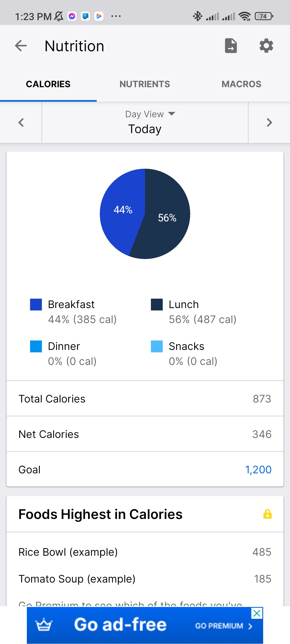Tap the back arrow next to Nutrition
This screenshot has width=290, height=644.
[21, 46]
